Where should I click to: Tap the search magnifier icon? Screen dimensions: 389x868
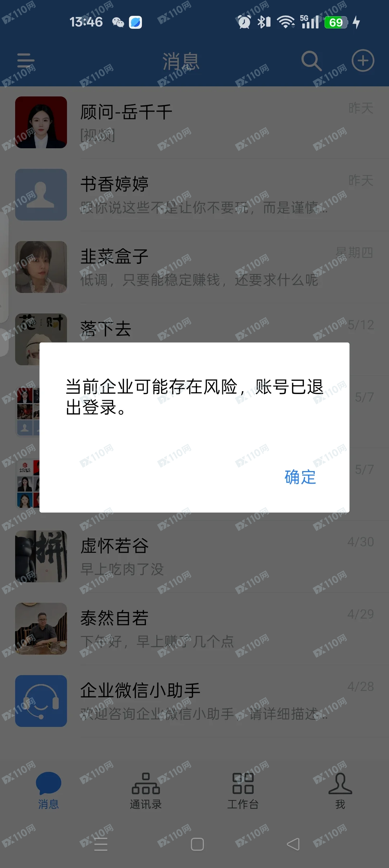coord(312,60)
